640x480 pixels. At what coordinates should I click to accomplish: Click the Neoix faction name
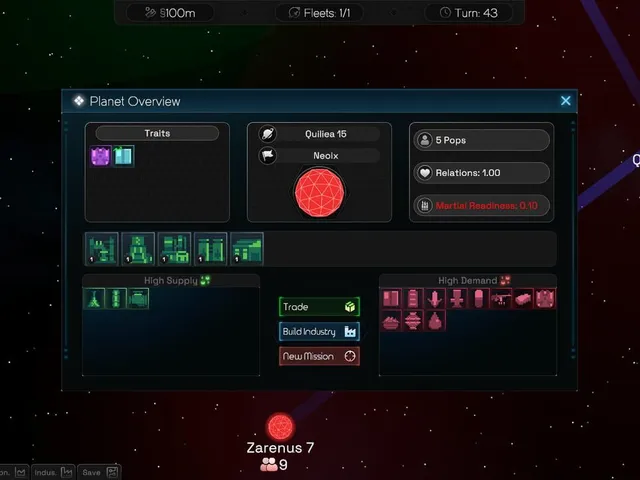pos(326,156)
